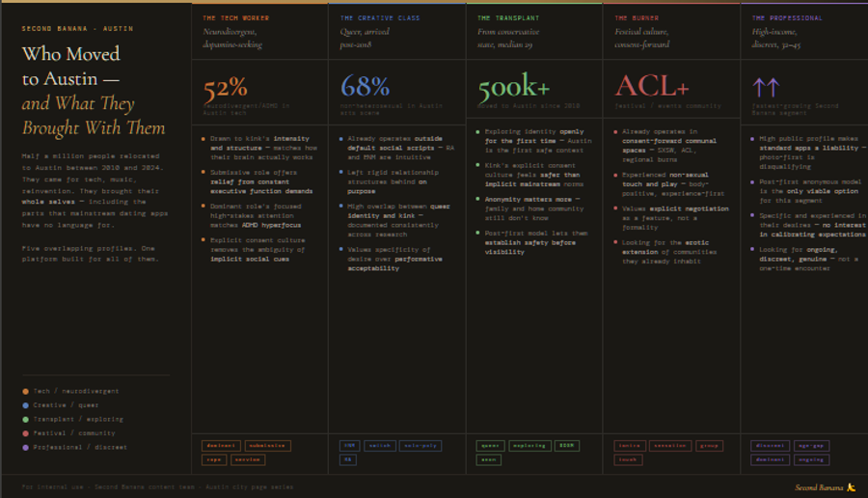
Task: Click the green Transplant / exploring legend dot
Action: click(x=25, y=419)
